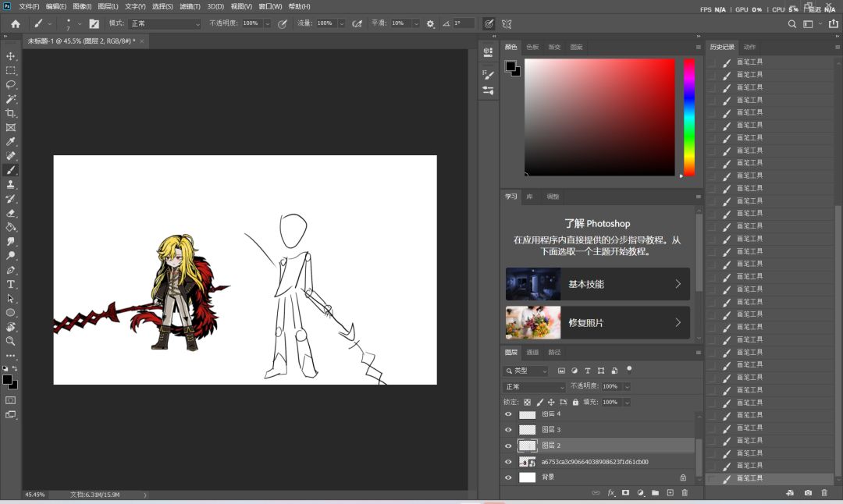Open the brush 模式 dropdown
Image resolution: width=843 pixels, height=504 pixels.
165,23
